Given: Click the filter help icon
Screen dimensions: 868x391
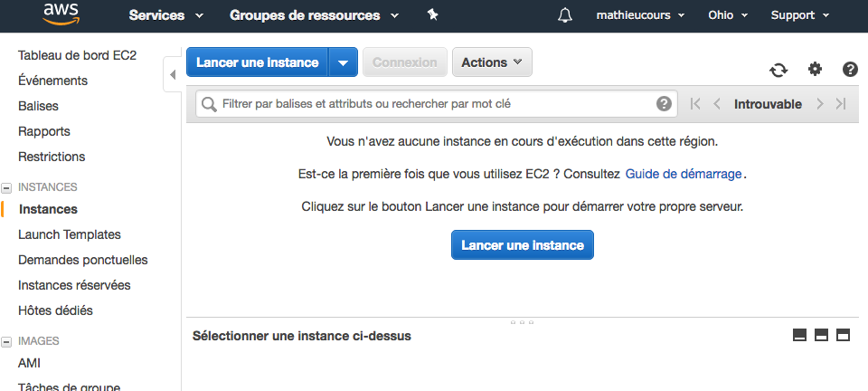Looking at the screenshot, I should tap(664, 104).
